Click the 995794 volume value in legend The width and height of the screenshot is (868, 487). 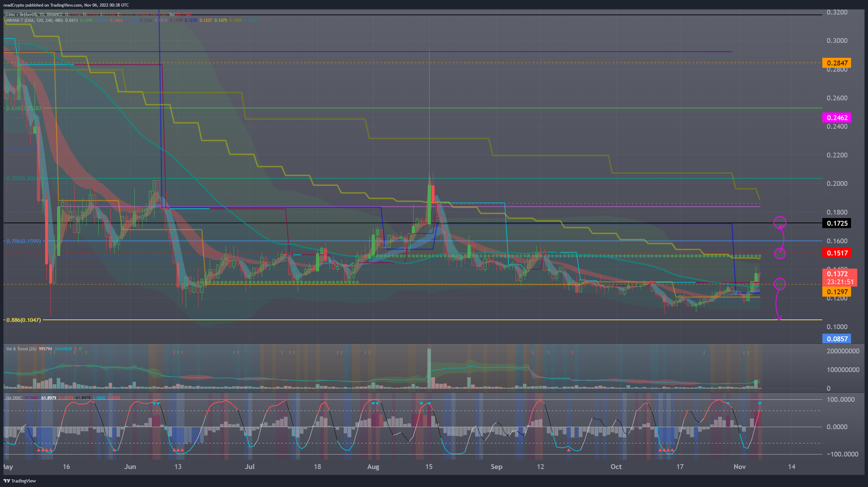[x=45, y=349]
